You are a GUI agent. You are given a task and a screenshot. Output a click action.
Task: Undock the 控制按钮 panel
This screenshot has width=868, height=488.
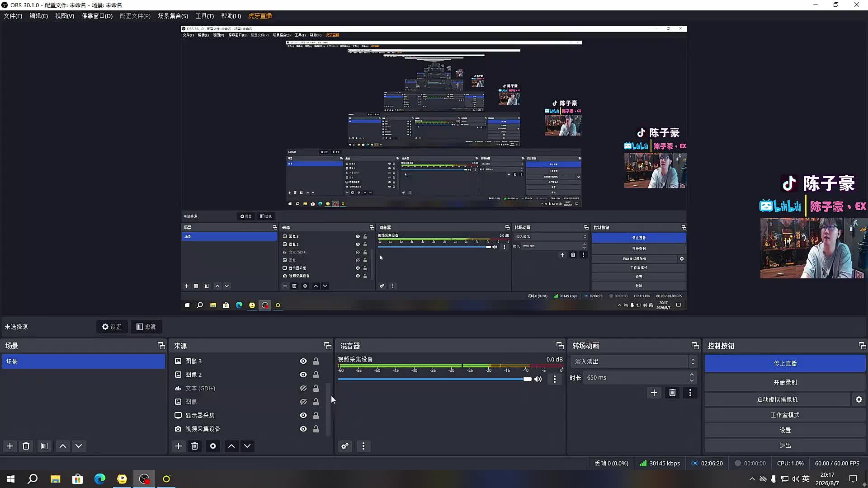[862, 346]
